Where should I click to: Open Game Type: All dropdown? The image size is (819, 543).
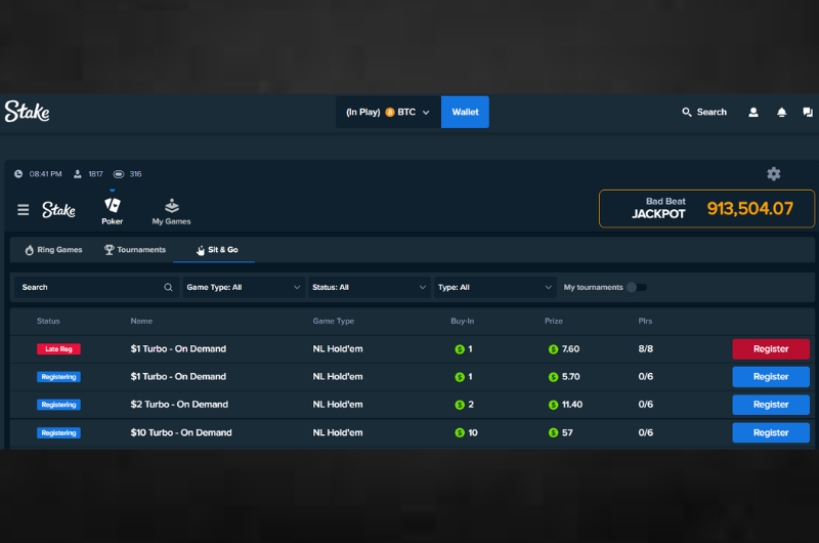pos(243,287)
